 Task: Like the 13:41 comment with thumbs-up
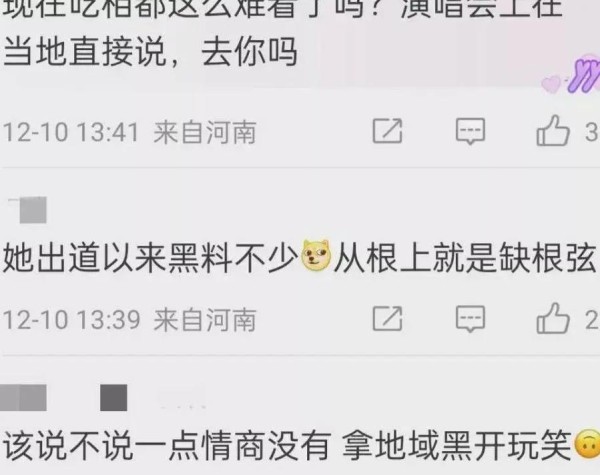point(553,131)
